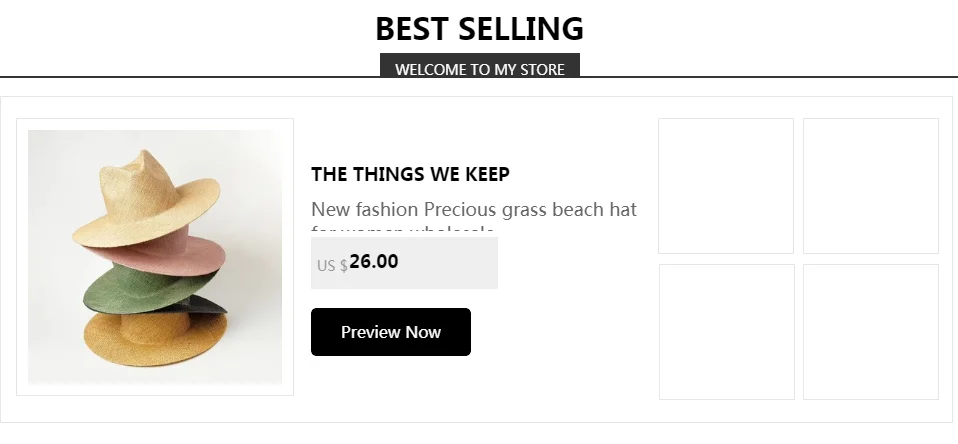The width and height of the screenshot is (958, 444).
Task: Click the Preview Now button
Action: point(391,332)
